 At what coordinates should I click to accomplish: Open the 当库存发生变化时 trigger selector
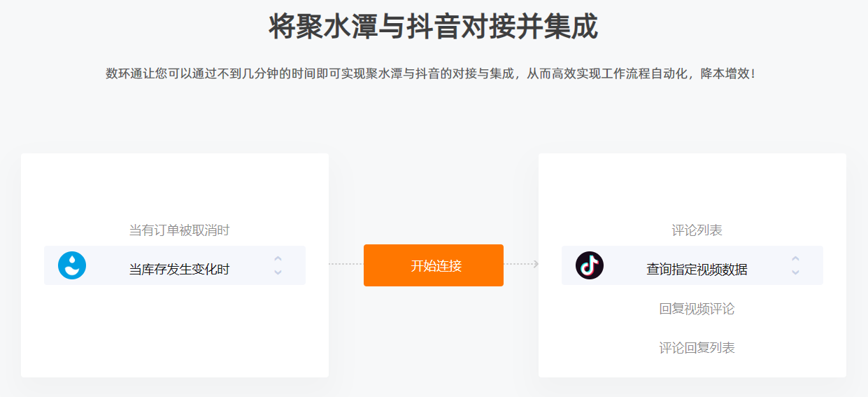[175, 265]
